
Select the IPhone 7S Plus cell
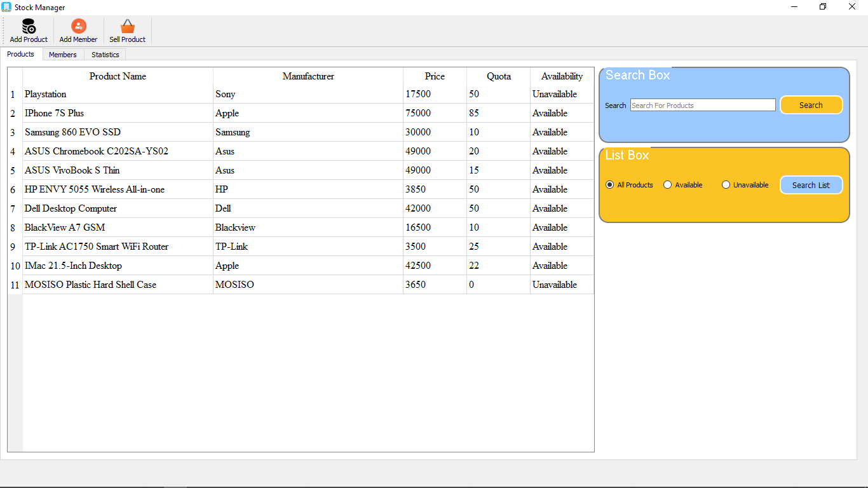click(x=118, y=113)
